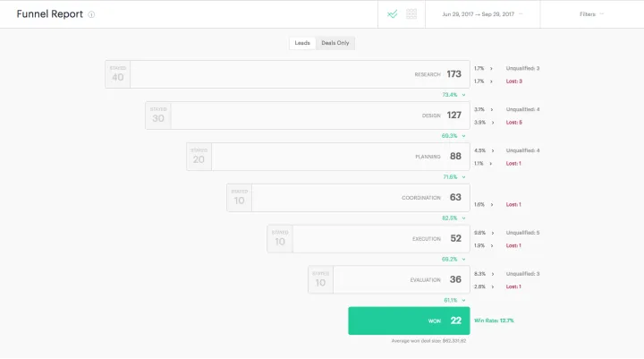Switch to the green trend line view

pos(392,14)
